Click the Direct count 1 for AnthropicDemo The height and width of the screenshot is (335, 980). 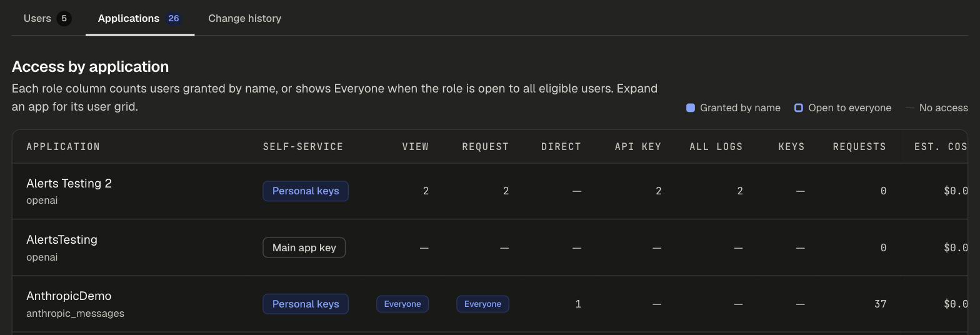pos(578,304)
